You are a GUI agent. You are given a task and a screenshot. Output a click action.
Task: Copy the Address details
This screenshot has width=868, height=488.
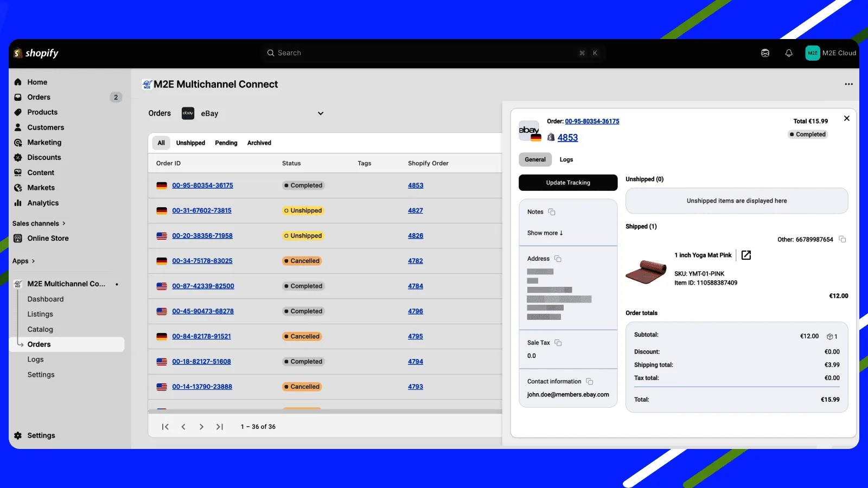[558, 259]
